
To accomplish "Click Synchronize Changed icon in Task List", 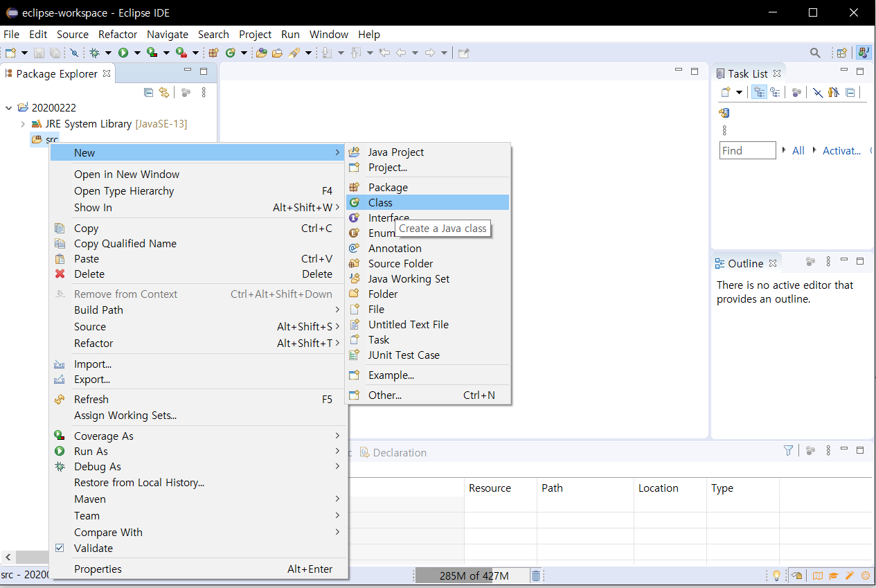I will (x=724, y=113).
